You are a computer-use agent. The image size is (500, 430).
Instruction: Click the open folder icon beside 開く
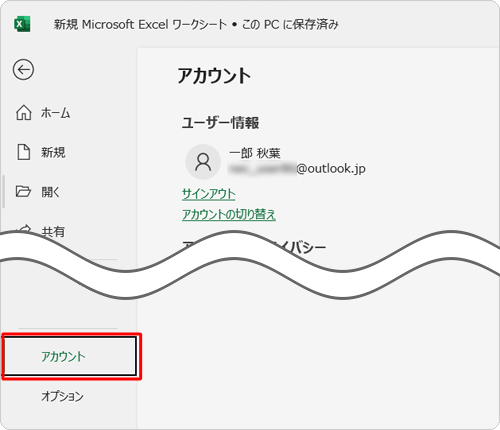click(23, 191)
